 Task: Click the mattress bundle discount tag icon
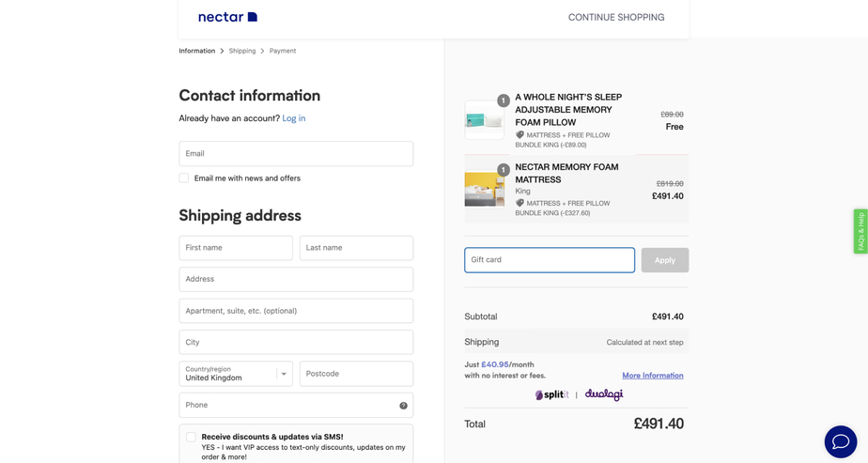point(519,203)
